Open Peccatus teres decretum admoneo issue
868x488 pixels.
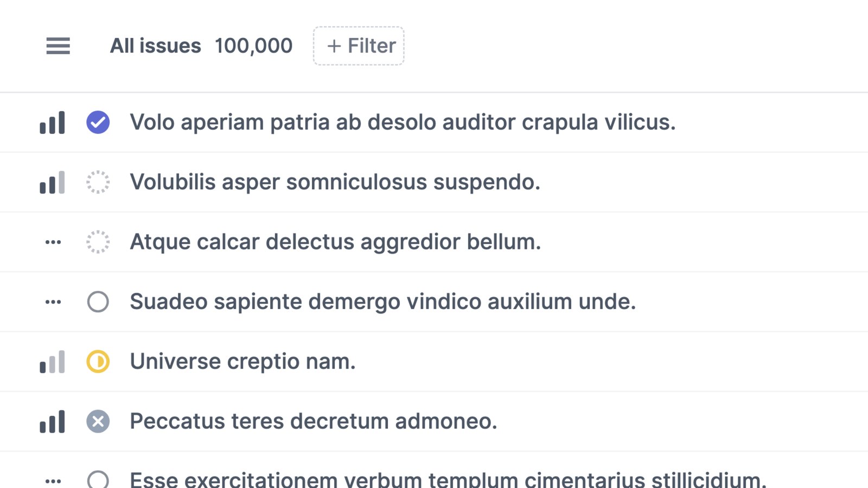point(313,421)
